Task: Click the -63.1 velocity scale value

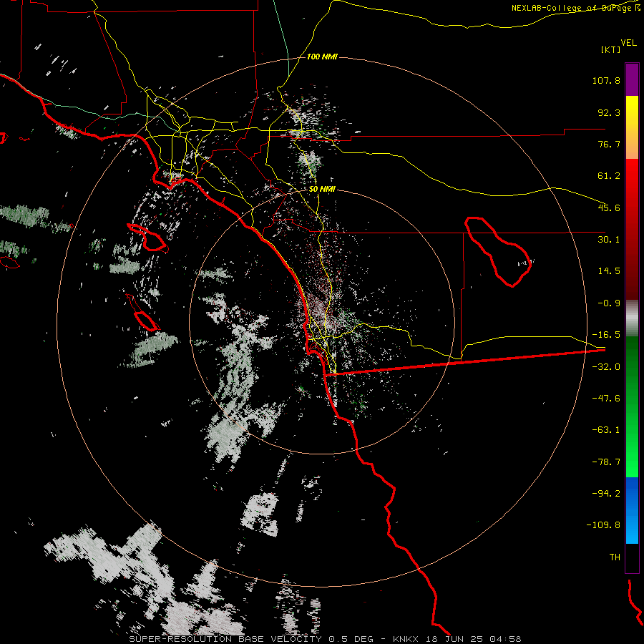Action: coord(606,430)
